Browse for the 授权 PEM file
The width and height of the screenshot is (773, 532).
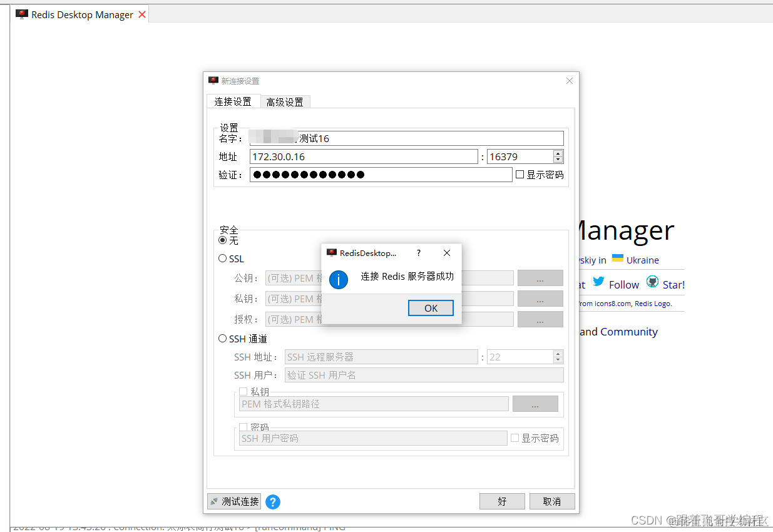point(540,319)
